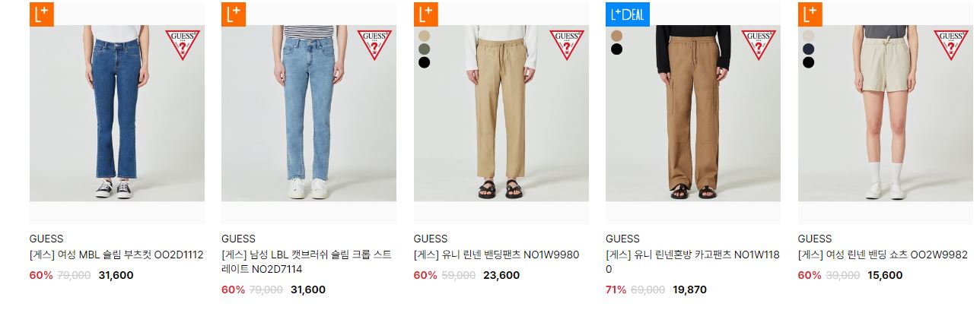This screenshot has height=310, width=980.
Task: Click L+ badge on linen banding shorts
Action: coord(810,14)
